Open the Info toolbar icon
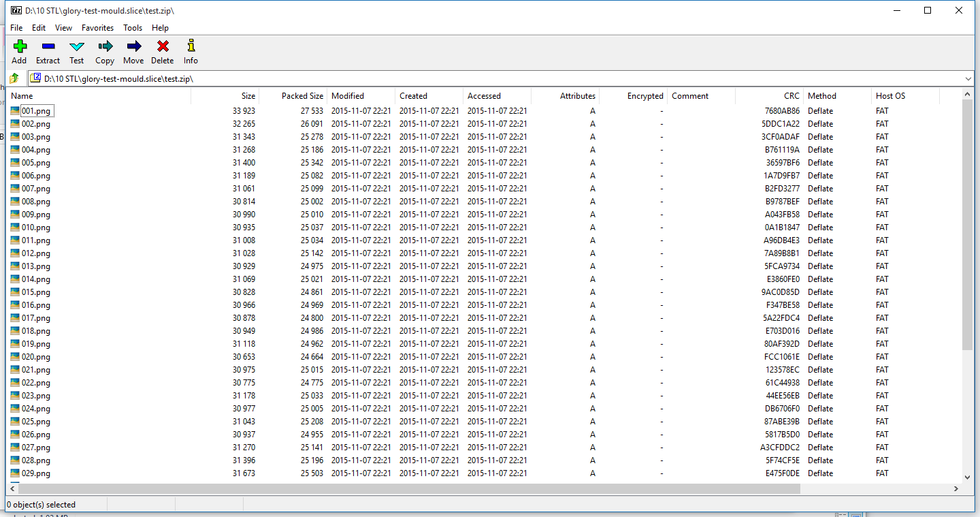 click(191, 46)
